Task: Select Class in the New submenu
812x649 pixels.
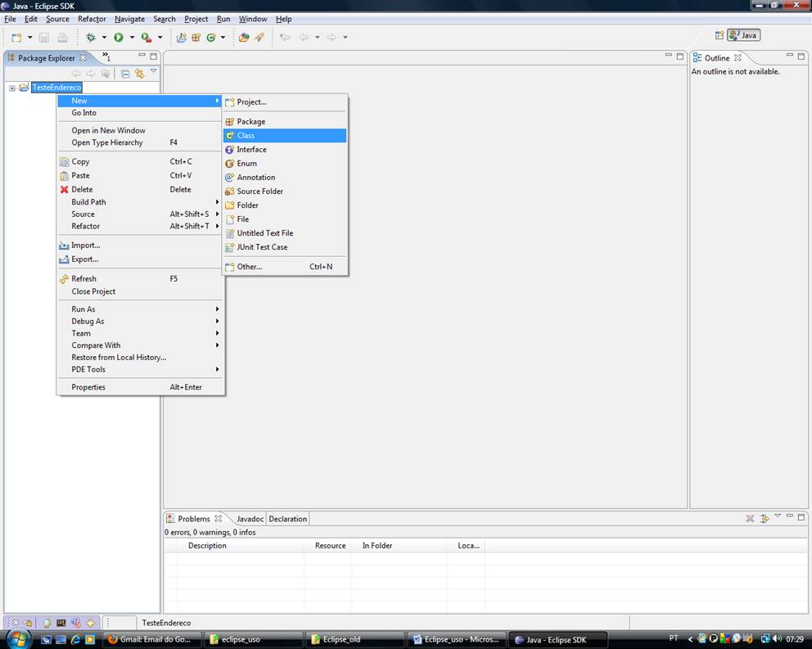Action: [285, 136]
